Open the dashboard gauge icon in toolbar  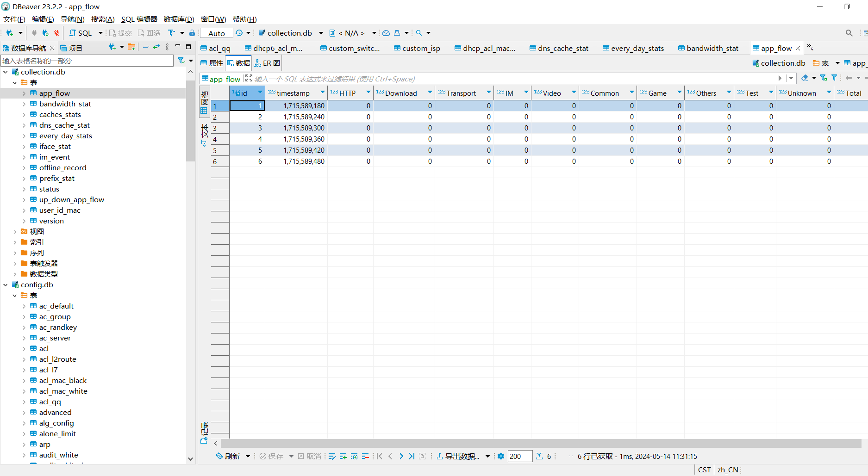[386, 33]
